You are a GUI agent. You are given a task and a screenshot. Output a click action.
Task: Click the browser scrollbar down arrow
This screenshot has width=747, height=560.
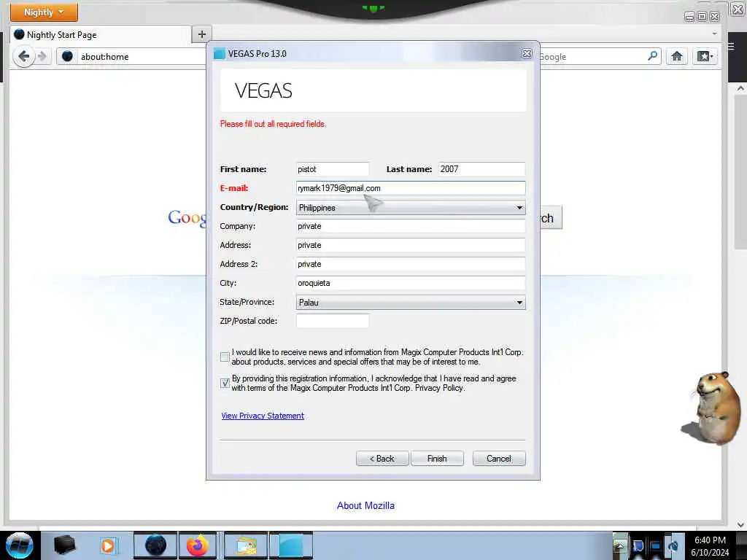coord(740,524)
